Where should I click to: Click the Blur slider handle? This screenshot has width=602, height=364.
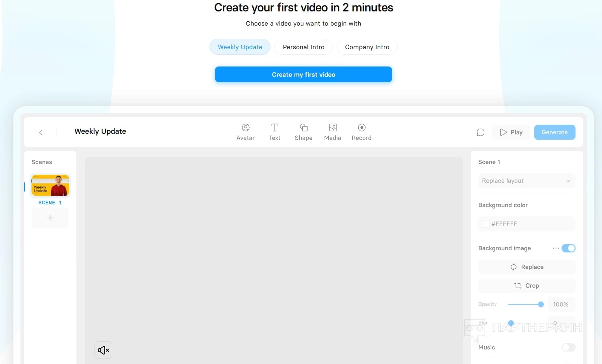[511, 323]
